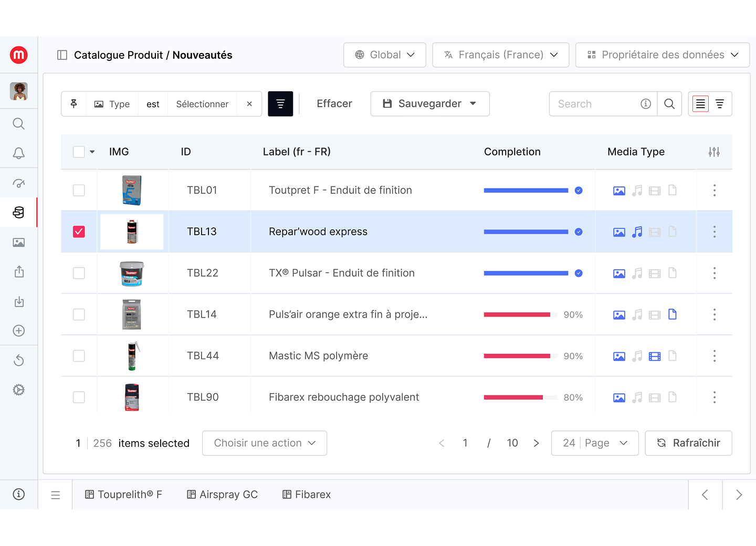Viewport: 756px width, 546px height.
Task: Switch to the Airspray GC tab
Action: [x=223, y=495]
